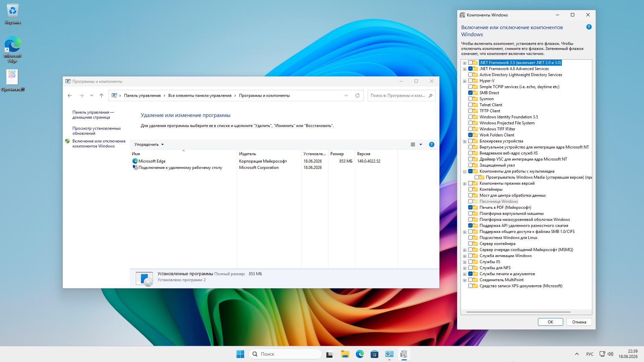Check Проигрыватель Windows Media checkbox
644x362 pixels.
pyautogui.click(x=477, y=177)
